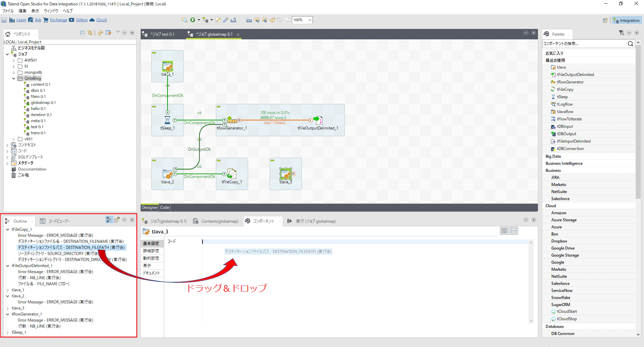Select the tFileOutputDelimited_1 component icon
644x347 pixels.
click(318, 120)
